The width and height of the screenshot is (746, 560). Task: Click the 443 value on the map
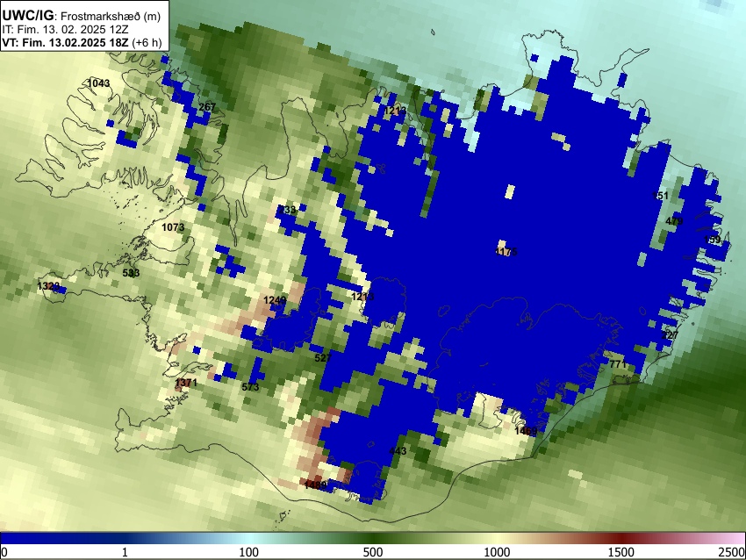[398, 451]
